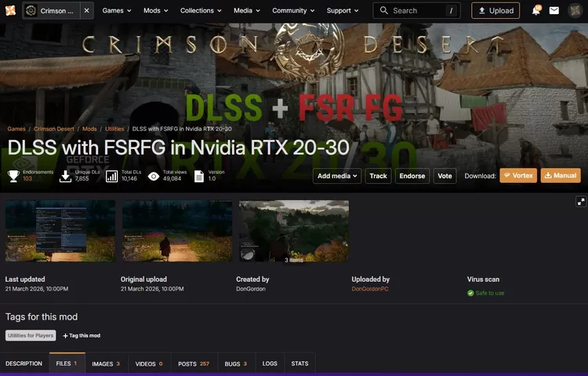
Task: Click the search magnifier icon
Action: point(383,10)
